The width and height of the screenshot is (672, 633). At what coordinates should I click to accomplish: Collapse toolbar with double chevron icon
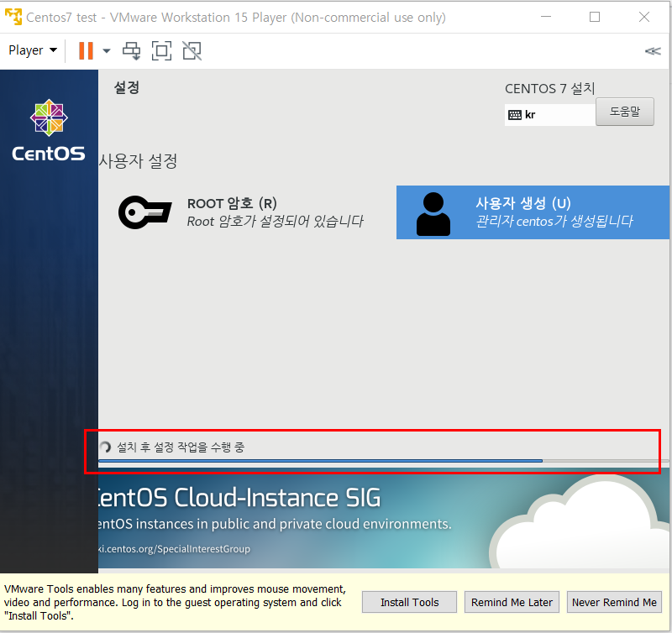[653, 51]
